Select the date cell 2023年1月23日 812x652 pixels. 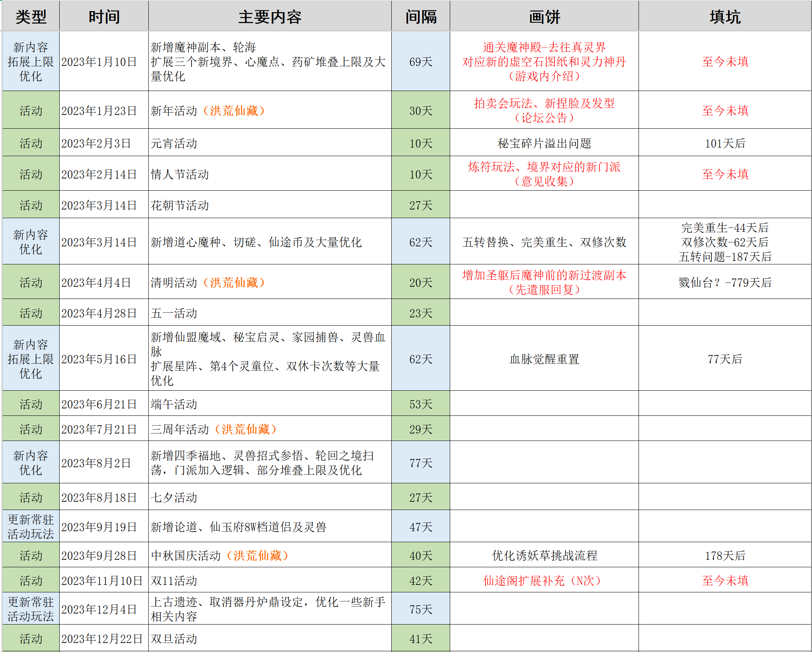(x=104, y=110)
